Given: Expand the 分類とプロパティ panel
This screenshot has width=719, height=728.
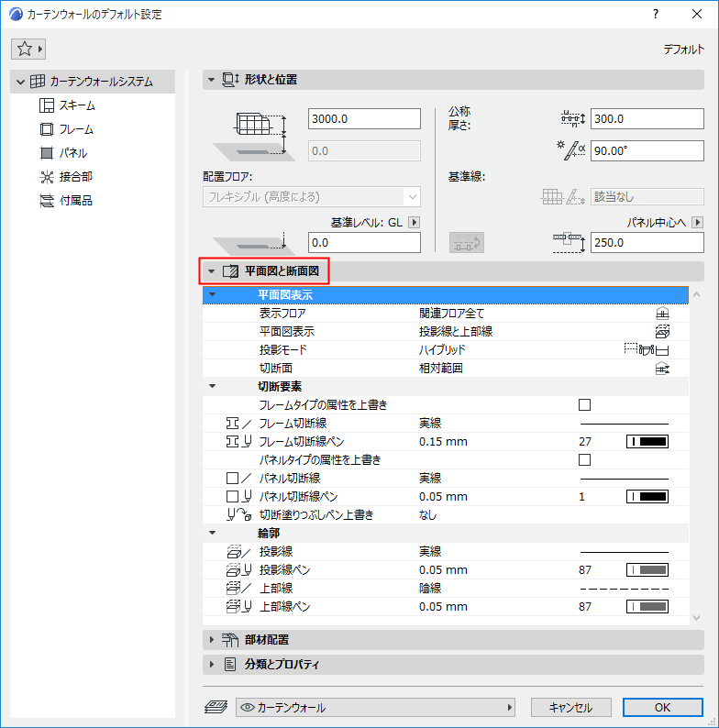Looking at the screenshot, I should pyautogui.click(x=211, y=665).
